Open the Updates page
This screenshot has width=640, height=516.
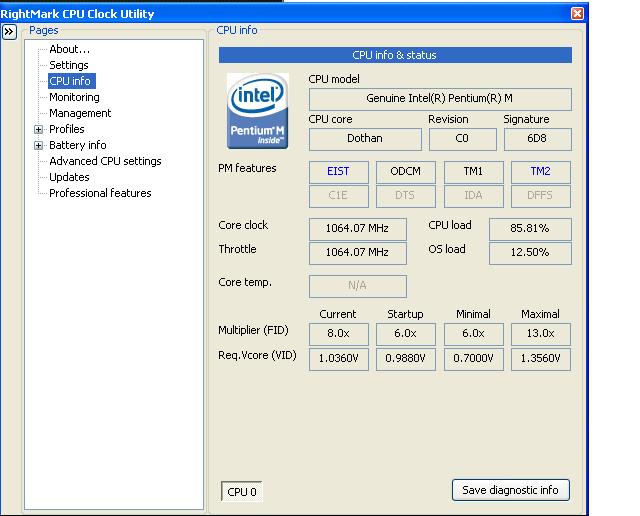point(69,177)
